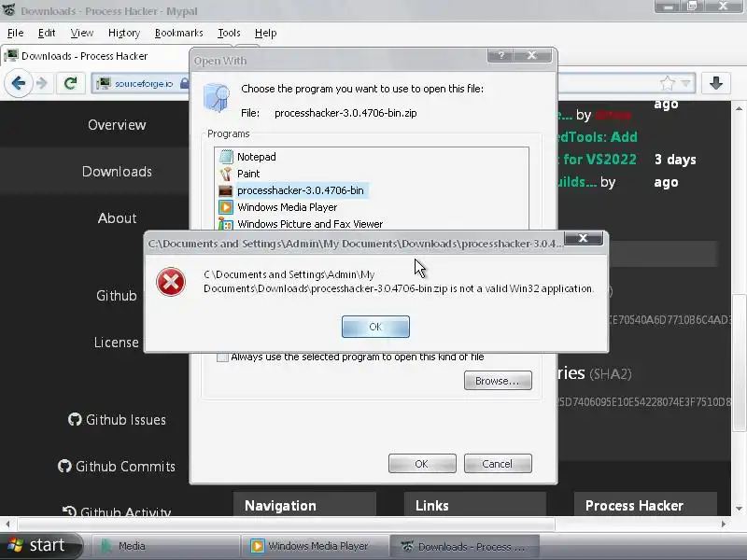The width and height of the screenshot is (747, 560).
Task: Select Notepad in the Programs list
Action: (256, 157)
